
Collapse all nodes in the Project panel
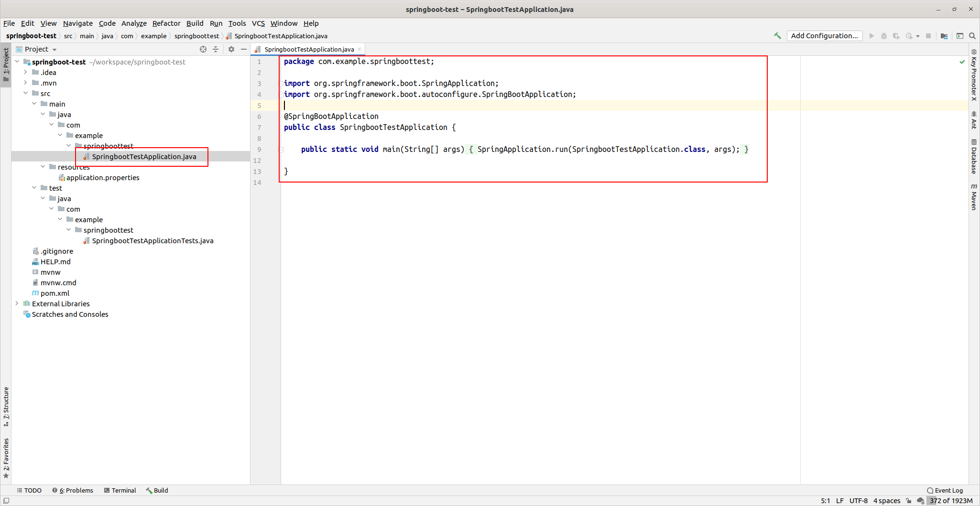click(216, 49)
